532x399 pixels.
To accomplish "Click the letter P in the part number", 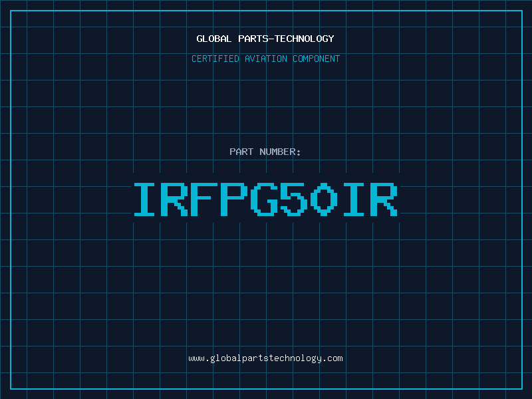I will 235,199.
